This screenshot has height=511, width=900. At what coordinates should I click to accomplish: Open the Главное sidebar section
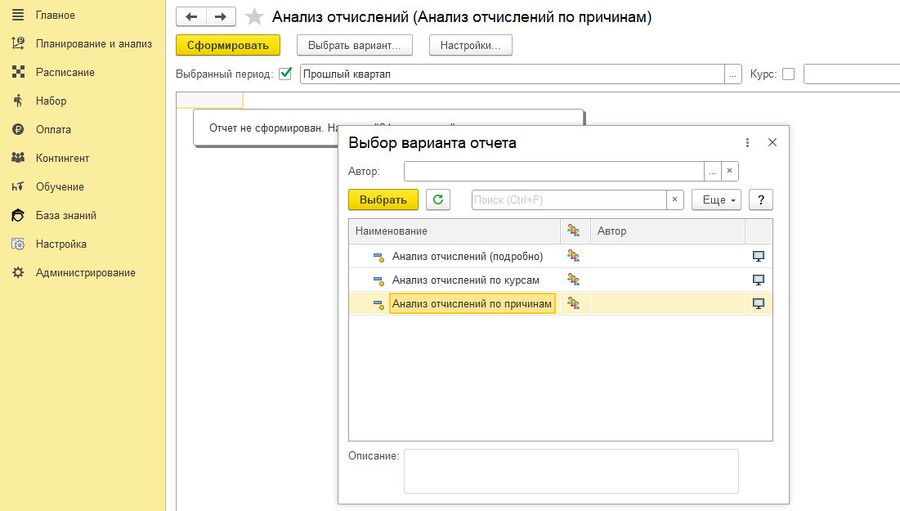[55, 15]
